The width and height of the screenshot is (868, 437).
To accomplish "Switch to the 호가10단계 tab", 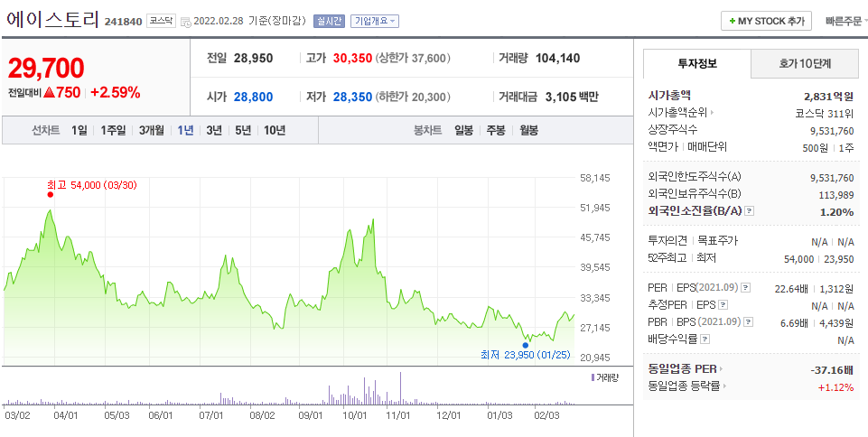I will pos(804,63).
